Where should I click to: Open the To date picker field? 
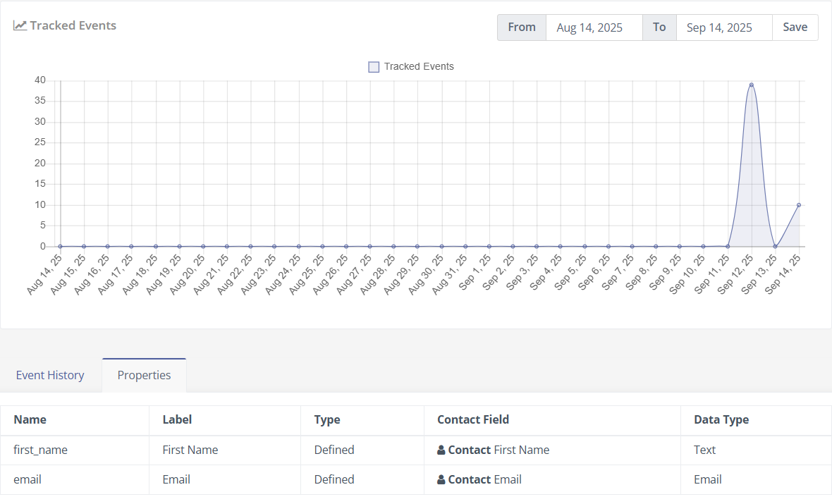pos(723,27)
